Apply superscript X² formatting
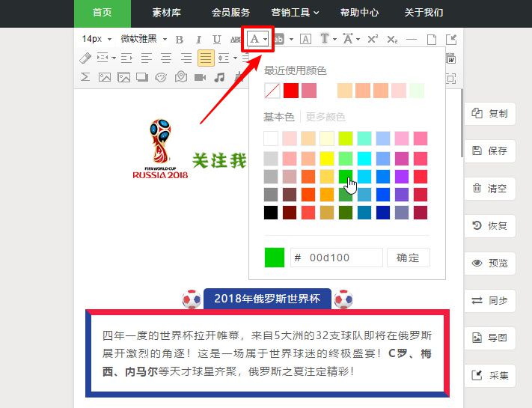 pyautogui.click(x=373, y=39)
